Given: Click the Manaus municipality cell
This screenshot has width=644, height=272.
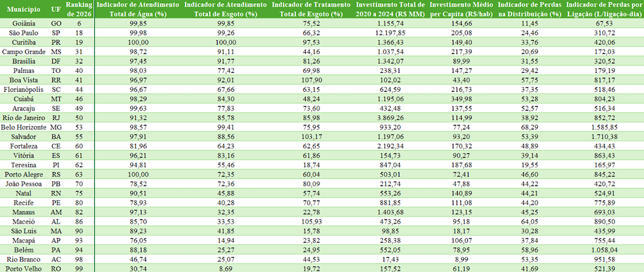Looking at the screenshot, I should (24, 212).
